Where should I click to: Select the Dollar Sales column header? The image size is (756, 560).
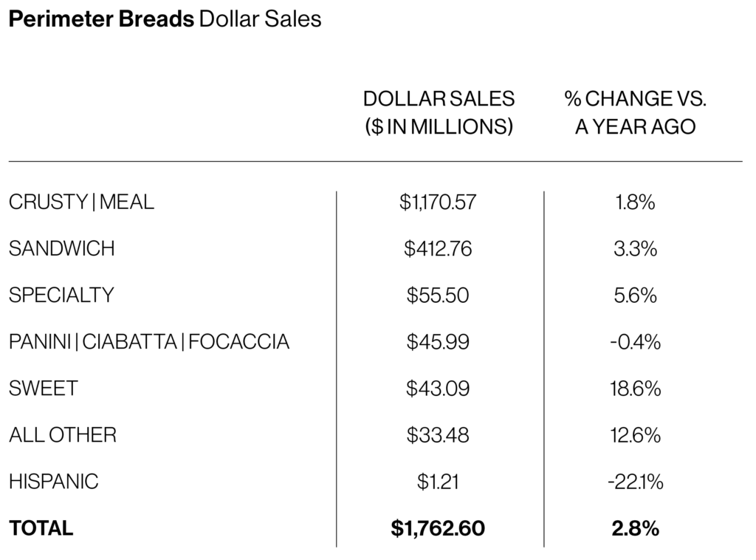pyautogui.click(x=439, y=112)
